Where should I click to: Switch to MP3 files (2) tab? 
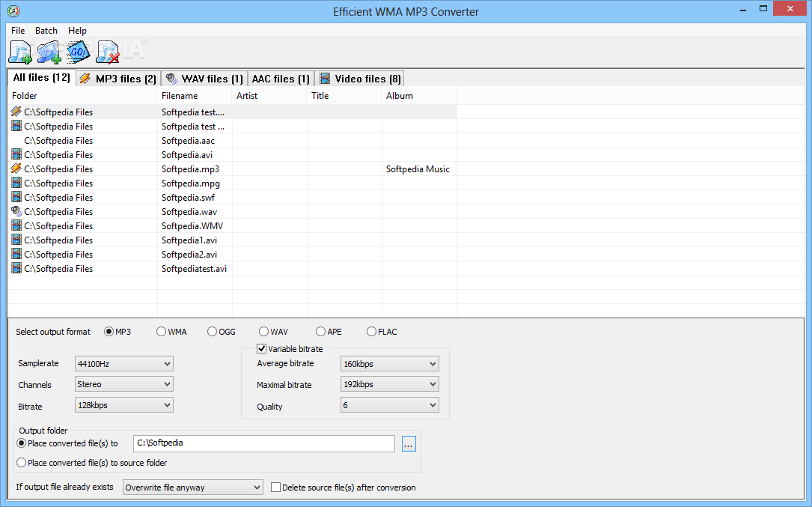tap(118, 79)
